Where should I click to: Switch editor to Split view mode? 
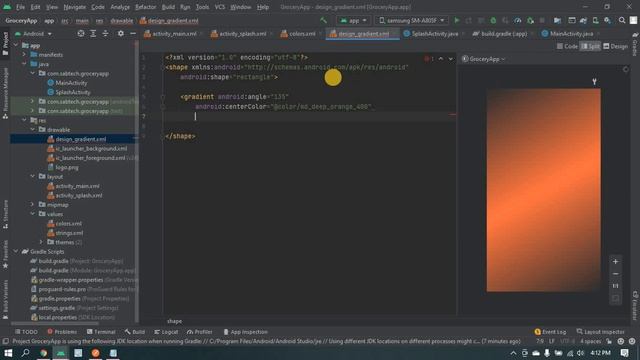[590, 46]
